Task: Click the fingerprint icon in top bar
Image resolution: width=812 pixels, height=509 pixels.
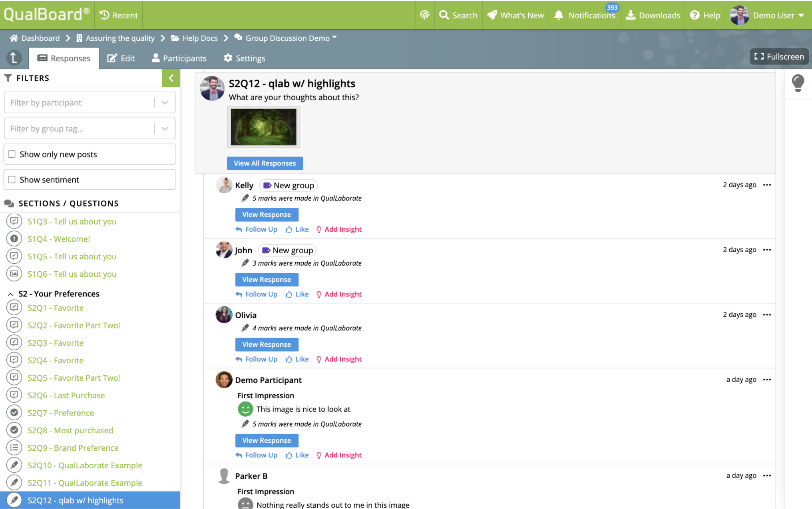Action: (424, 15)
